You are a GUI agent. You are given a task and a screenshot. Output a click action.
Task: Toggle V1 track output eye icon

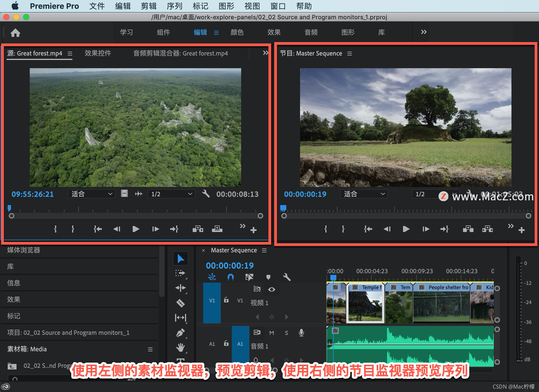(x=271, y=289)
